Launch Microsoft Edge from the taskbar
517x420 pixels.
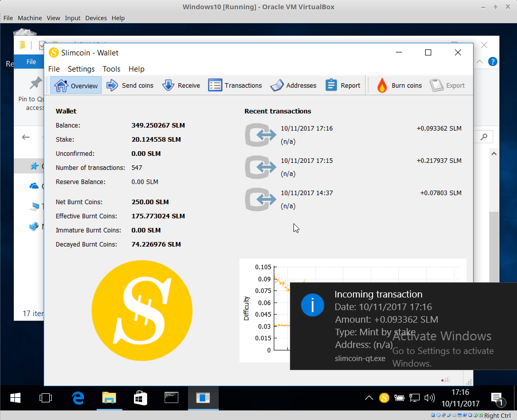coord(78,398)
